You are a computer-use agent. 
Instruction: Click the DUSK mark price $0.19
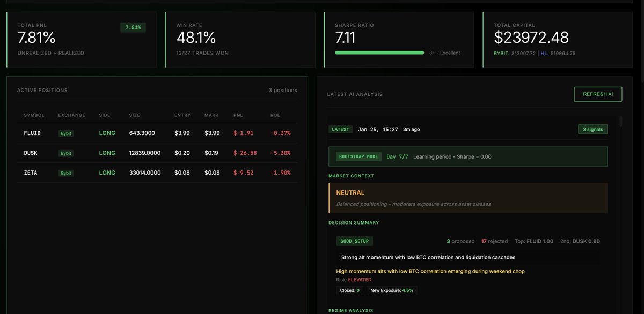[x=212, y=153]
